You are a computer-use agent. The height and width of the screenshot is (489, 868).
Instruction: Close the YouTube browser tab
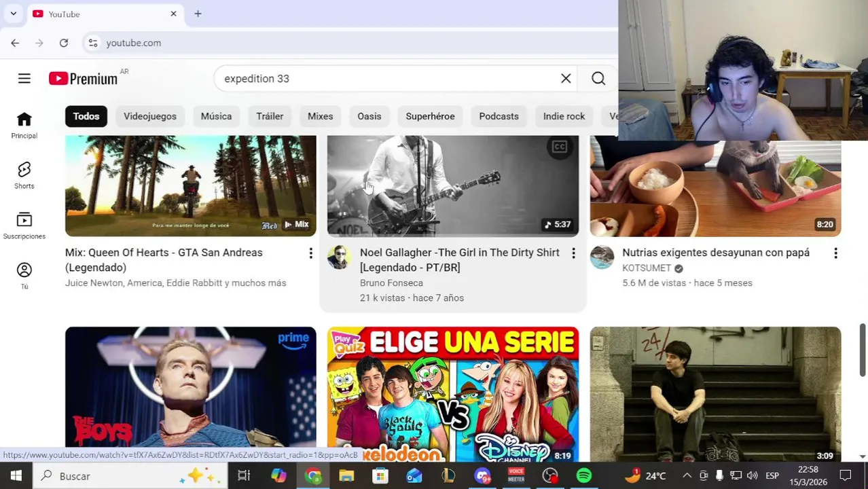pos(173,14)
